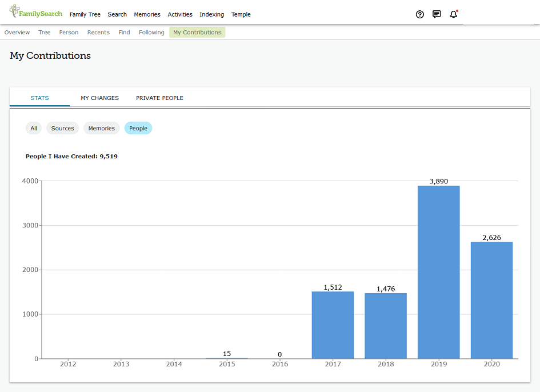This screenshot has width=540, height=392.
Task: Select the People filter chip
Action: click(138, 128)
